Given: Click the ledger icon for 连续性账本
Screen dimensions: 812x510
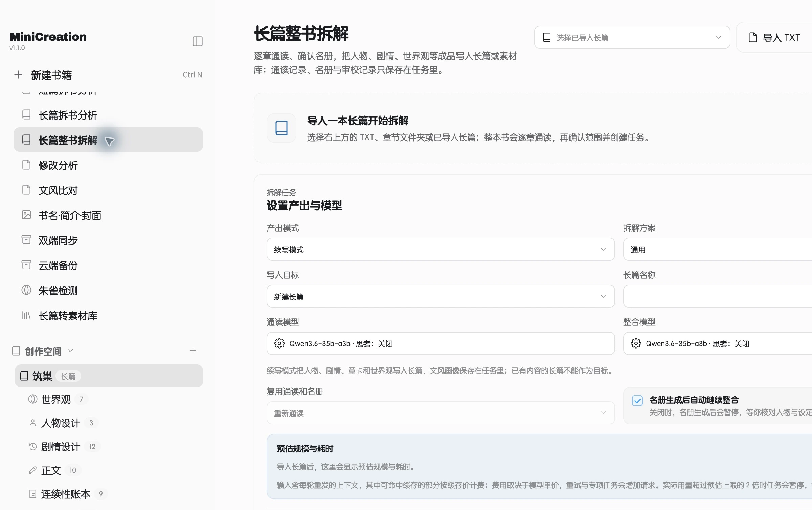Looking at the screenshot, I should pos(33,494).
